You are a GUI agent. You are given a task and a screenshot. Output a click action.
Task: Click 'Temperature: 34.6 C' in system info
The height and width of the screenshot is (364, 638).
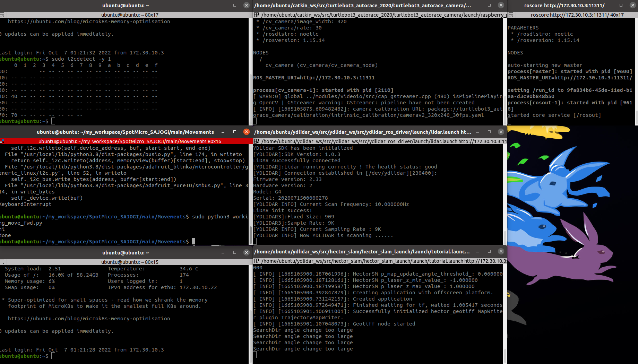point(153,269)
